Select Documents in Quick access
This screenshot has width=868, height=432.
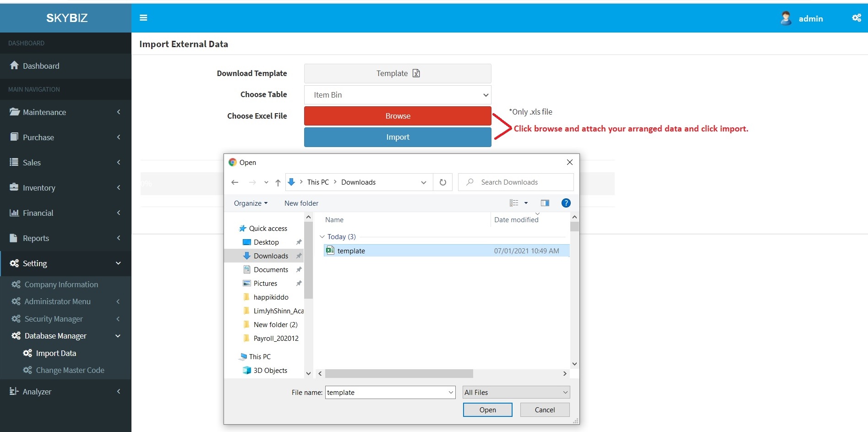[x=271, y=270]
